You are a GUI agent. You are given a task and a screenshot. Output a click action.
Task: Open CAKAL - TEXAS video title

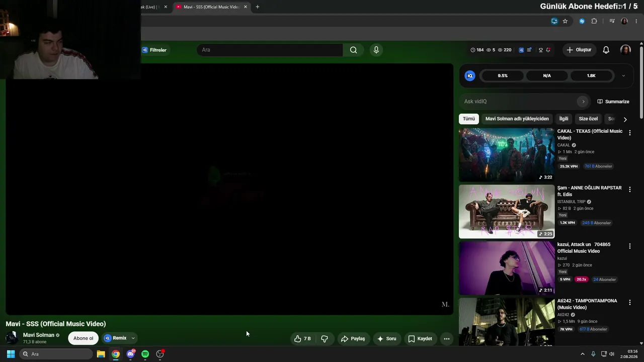590,135
